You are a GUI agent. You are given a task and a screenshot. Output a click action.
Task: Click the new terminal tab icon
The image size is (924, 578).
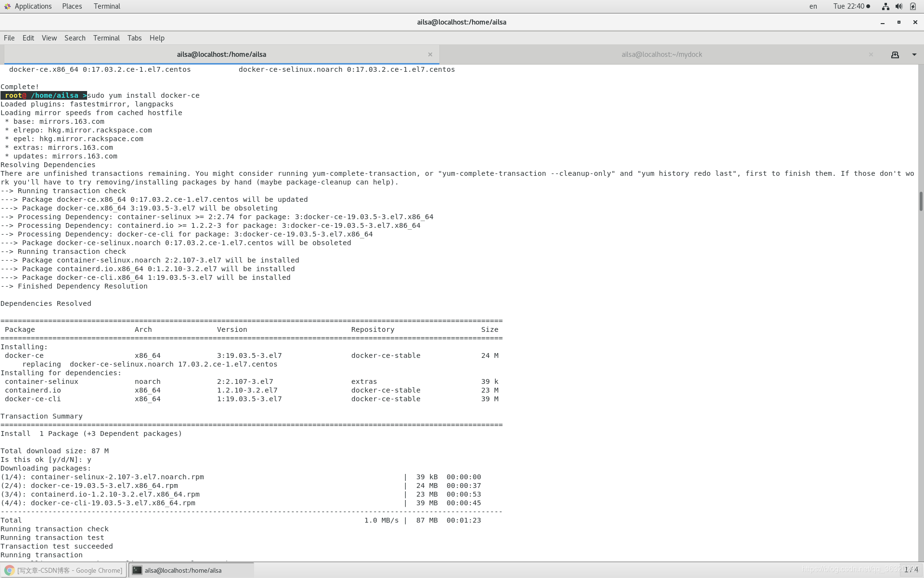point(895,55)
